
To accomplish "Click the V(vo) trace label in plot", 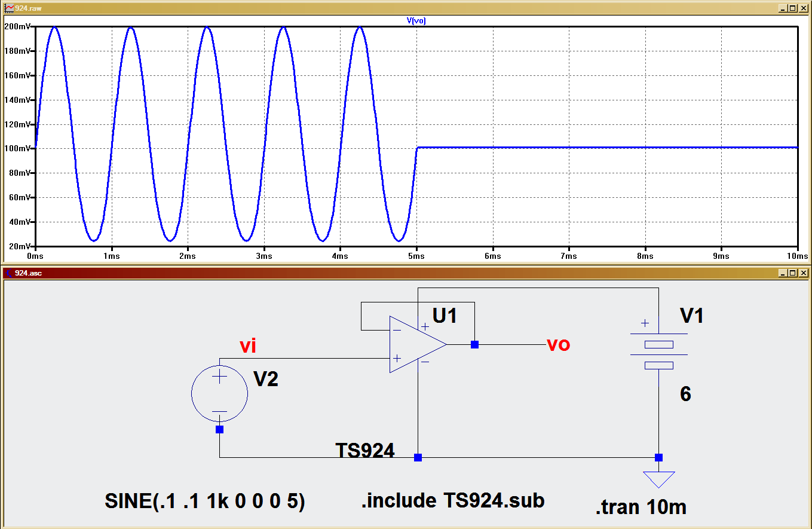I will coord(416,20).
